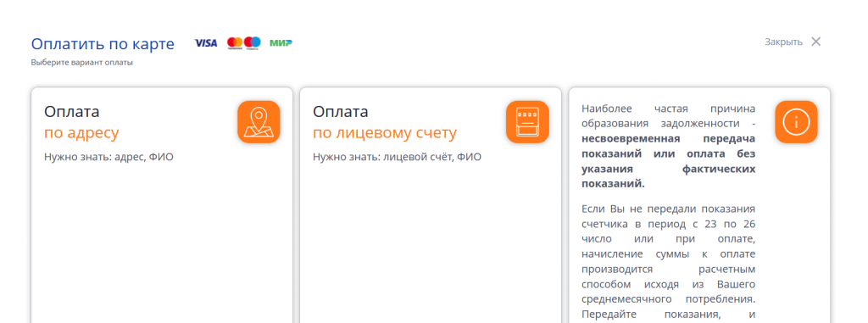Image resolution: width=868 pixels, height=323 pixels.
Task: Click the Maestro logo
Action: (253, 42)
